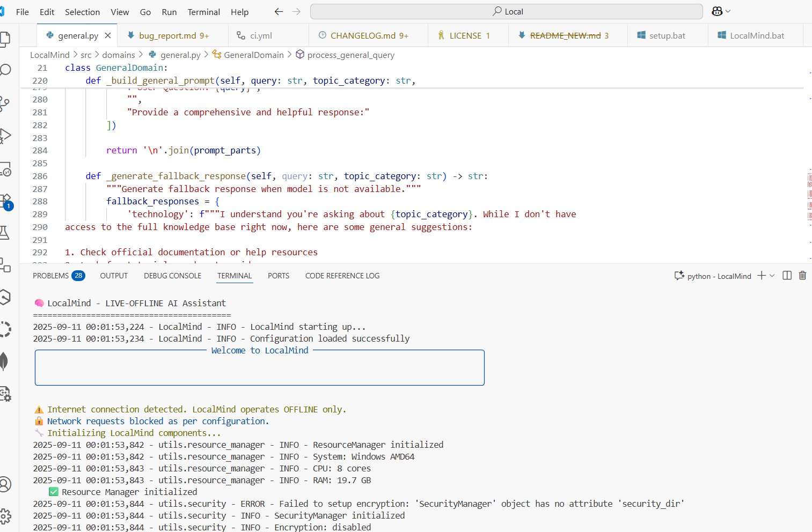Open the Run menu
This screenshot has width=812, height=532.
click(169, 12)
